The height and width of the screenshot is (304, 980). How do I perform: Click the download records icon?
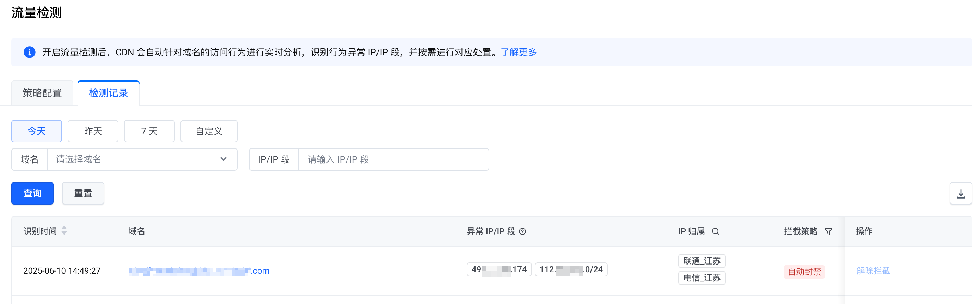[x=961, y=194]
